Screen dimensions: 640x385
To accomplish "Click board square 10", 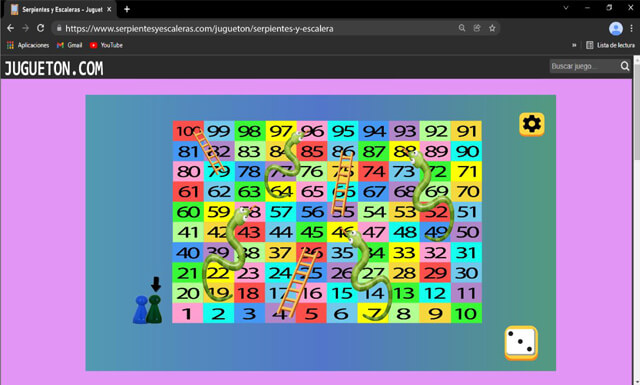I will pos(466,314).
